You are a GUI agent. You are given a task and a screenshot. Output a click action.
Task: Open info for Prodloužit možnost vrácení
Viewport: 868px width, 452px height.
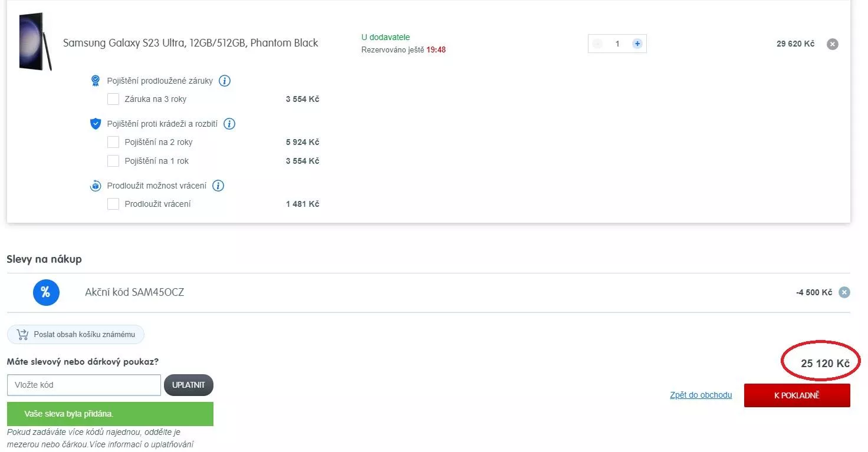pyautogui.click(x=218, y=186)
